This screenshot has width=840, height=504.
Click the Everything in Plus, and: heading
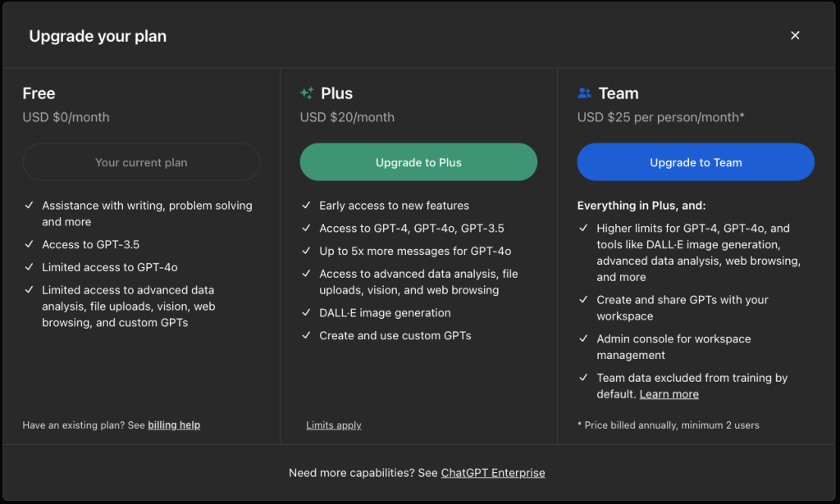click(x=641, y=206)
